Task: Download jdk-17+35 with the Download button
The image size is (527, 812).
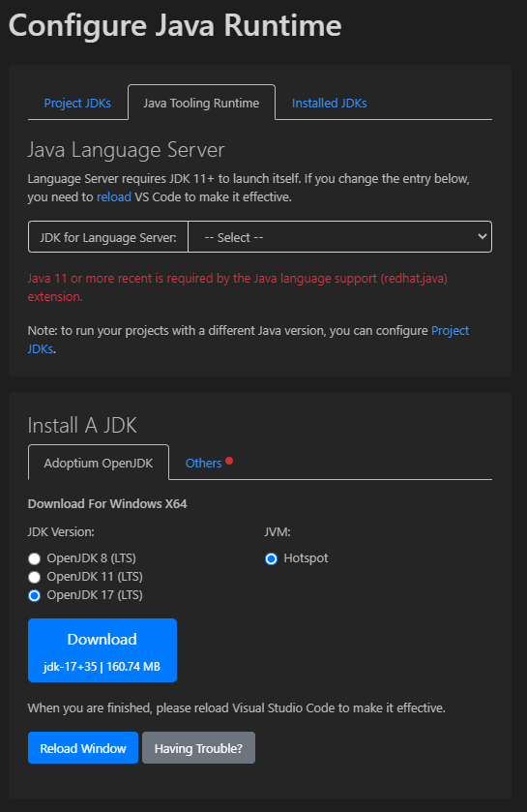Action: click(x=102, y=650)
